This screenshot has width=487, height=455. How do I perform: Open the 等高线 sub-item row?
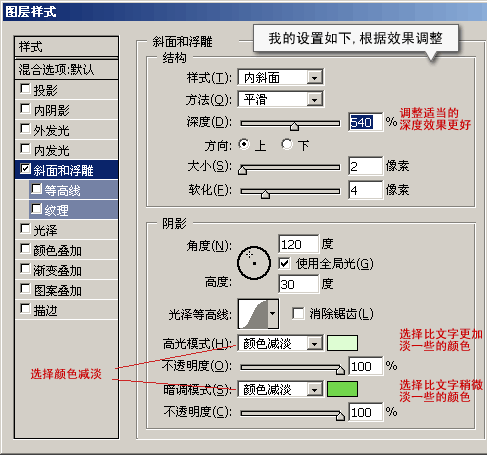[73, 190]
